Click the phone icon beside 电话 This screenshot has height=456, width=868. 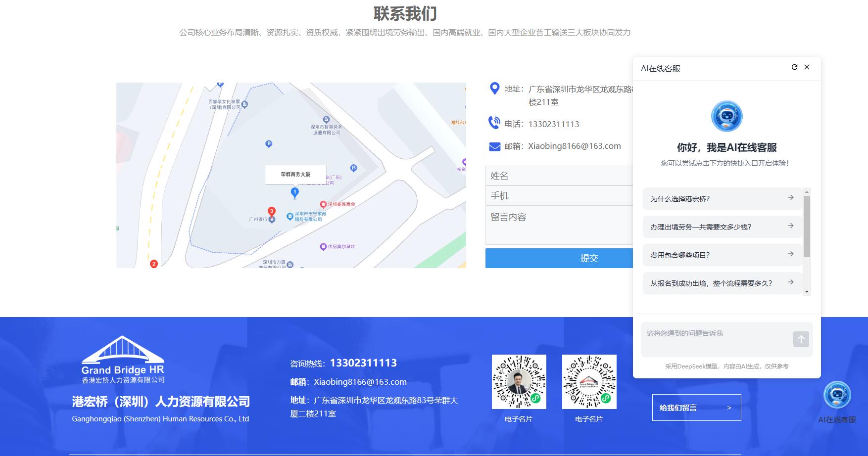click(494, 123)
